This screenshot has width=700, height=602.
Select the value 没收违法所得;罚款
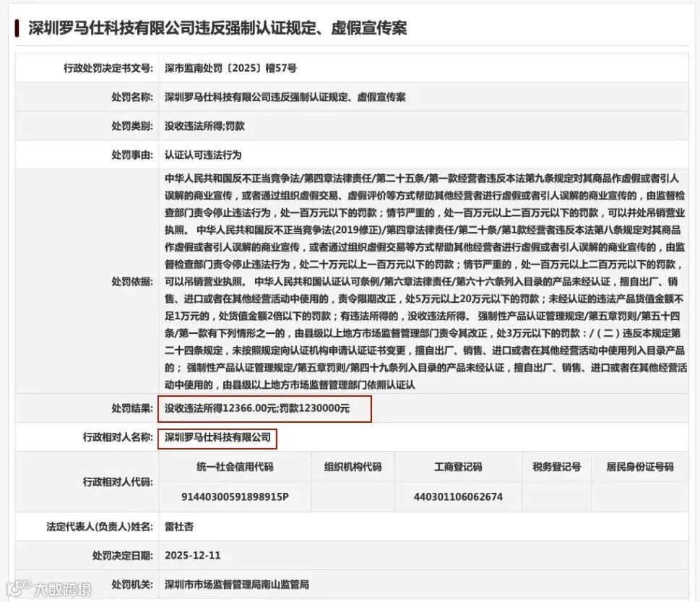tap(204, 126)
